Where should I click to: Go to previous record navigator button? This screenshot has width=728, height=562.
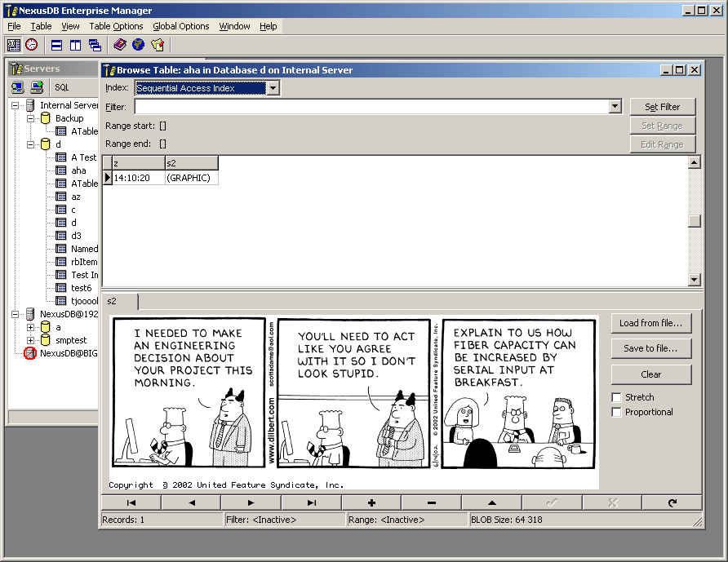191,502
